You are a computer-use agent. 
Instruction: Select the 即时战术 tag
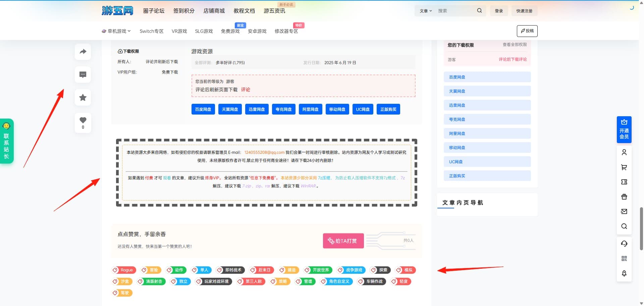230,270
